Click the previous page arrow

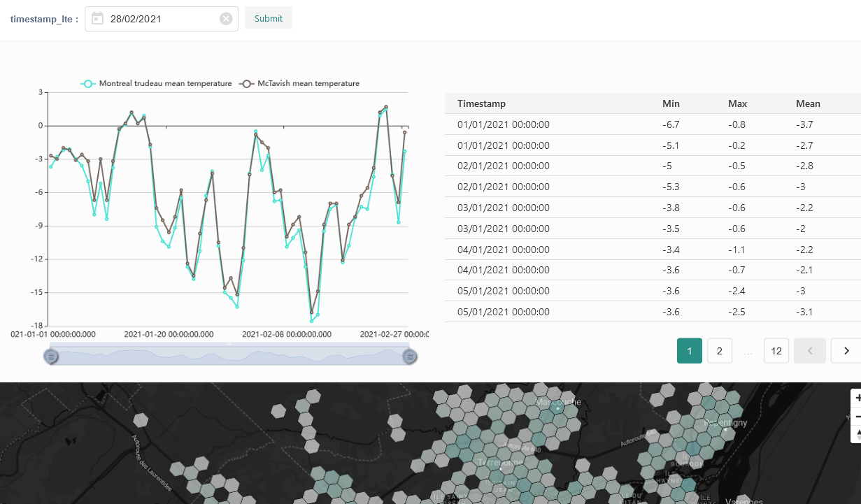(x=810, y=351)
